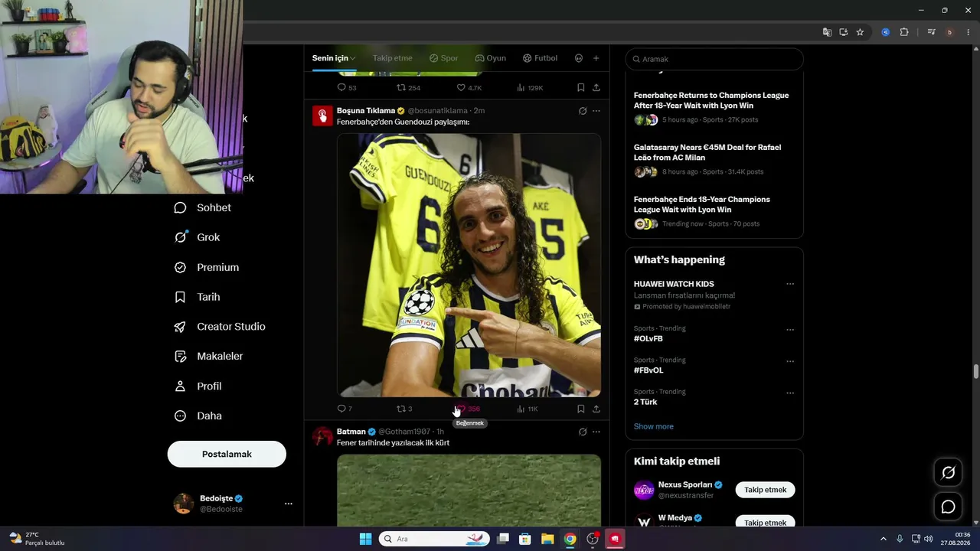The height and width of the screenshot is (551, 980).
Task: Switch to the Takip etme tab
Action: tap(392, 58)
